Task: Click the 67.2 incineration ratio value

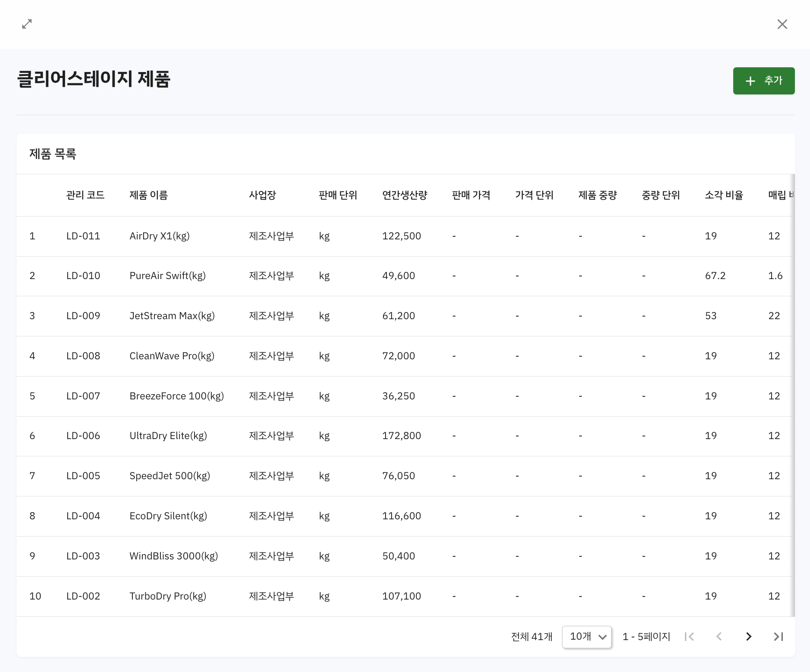Action: click(x=715, y=276)
